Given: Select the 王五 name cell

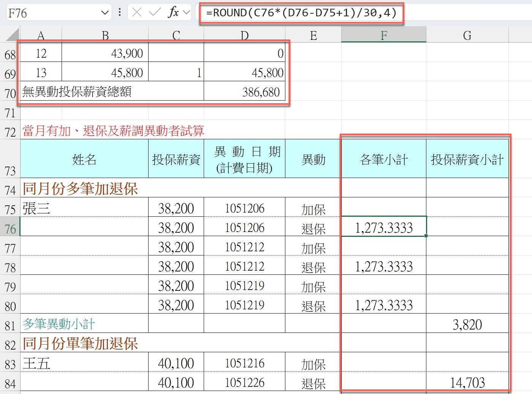Looking at the screenshot, I should 84,363.
